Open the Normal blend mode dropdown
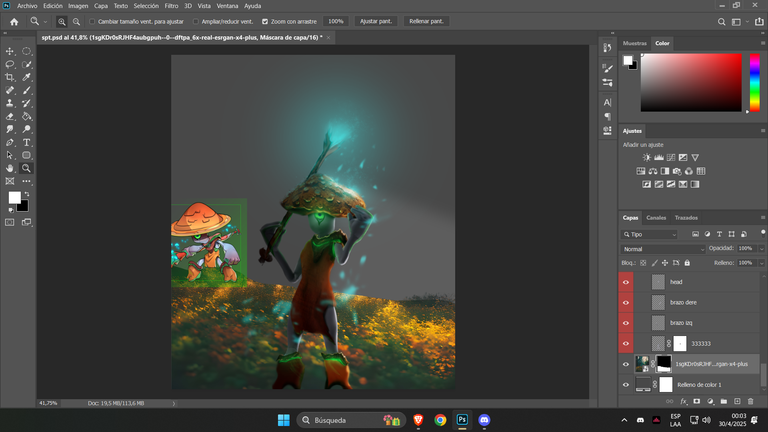 (x=663, y=249)
